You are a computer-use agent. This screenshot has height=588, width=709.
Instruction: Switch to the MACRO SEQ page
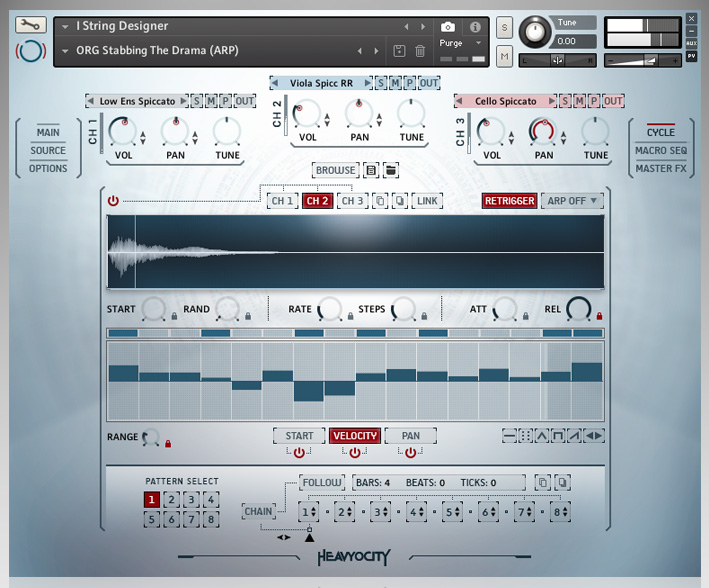click(x=660, y=151)
